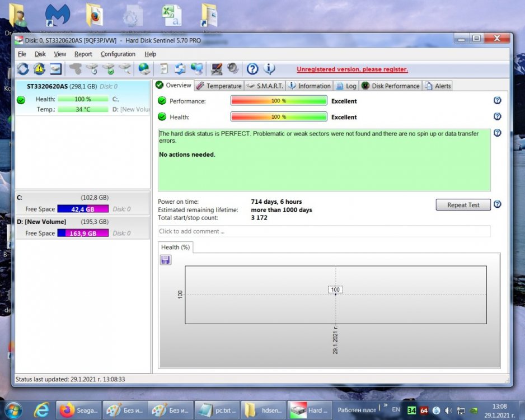Open the Disk Performance tab
Image resolution: width=525 pixels, height=420 pixels.
click(x=391, y=86)
